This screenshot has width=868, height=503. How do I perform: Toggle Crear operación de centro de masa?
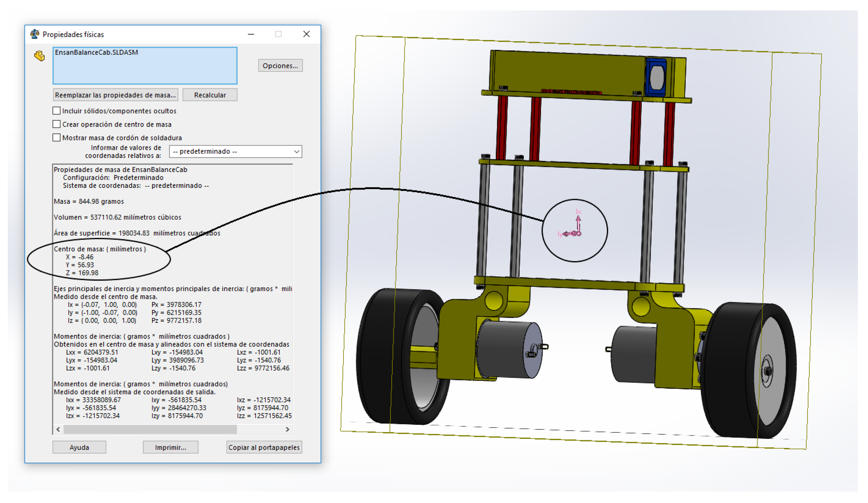pos(57,124)
